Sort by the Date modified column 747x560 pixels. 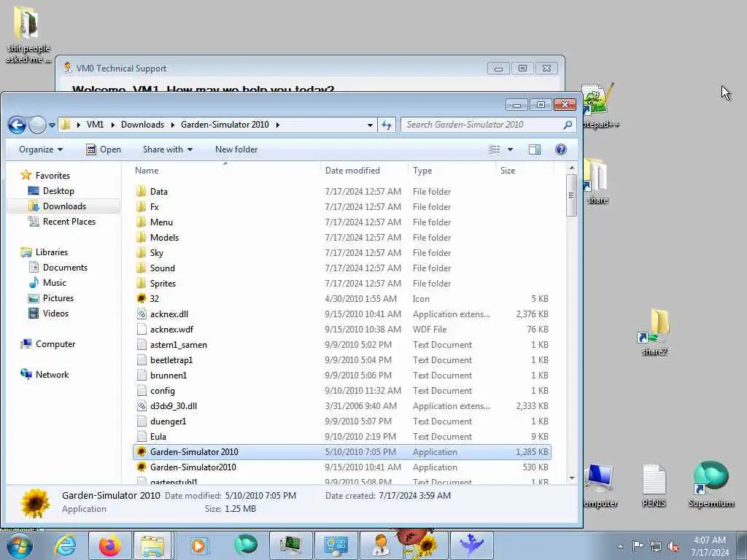pyautogui.click(x=352, y=171)
